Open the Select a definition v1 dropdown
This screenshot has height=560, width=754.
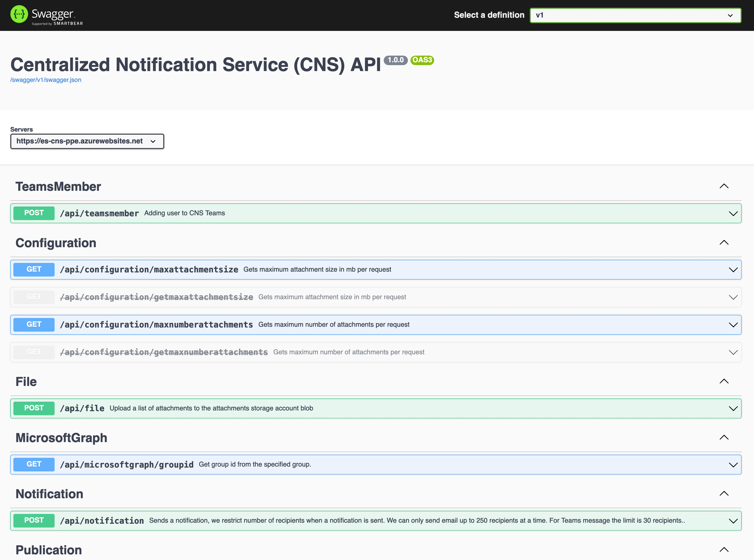(x=635, y=15)
